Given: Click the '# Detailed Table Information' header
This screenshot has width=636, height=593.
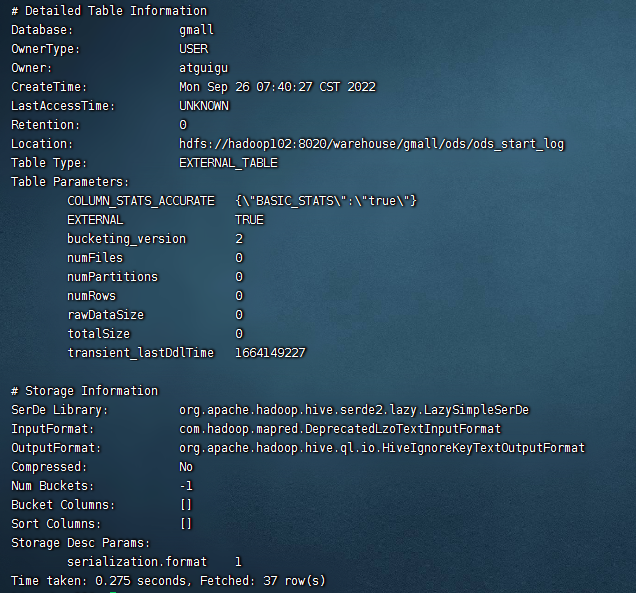Looking at the screenshot, I should coord(109,11).
